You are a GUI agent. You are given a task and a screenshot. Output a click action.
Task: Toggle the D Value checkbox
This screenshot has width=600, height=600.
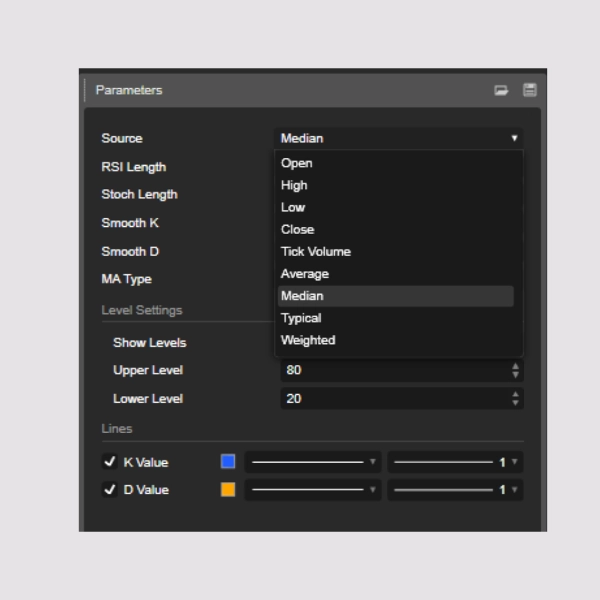coord(110,490)
